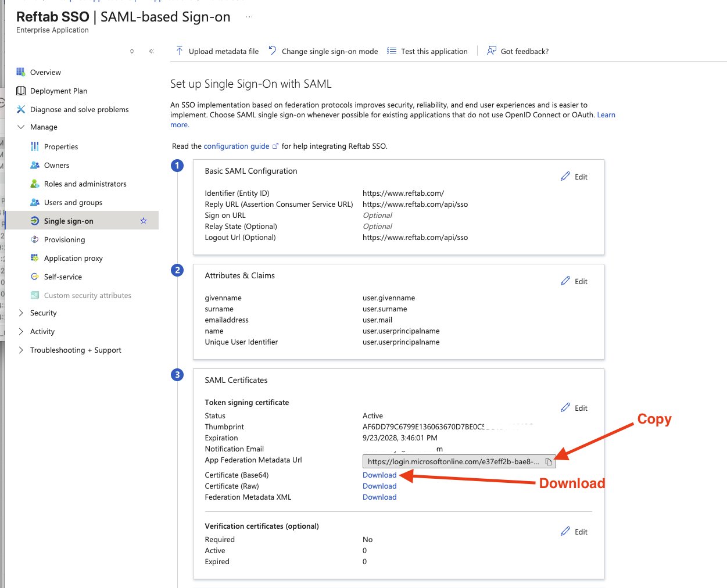Open the configuration guide link
This screenshot has width=727, height=588.
point(237,146)
